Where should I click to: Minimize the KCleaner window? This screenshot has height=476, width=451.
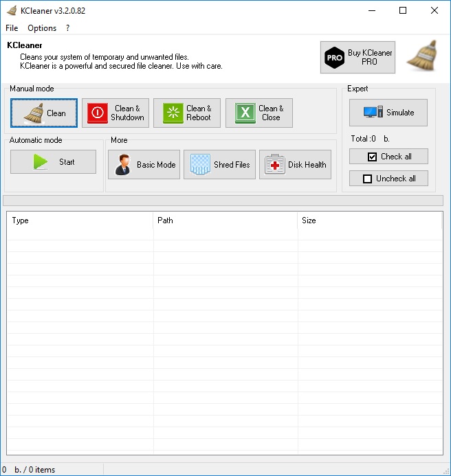tap(372, 10)
